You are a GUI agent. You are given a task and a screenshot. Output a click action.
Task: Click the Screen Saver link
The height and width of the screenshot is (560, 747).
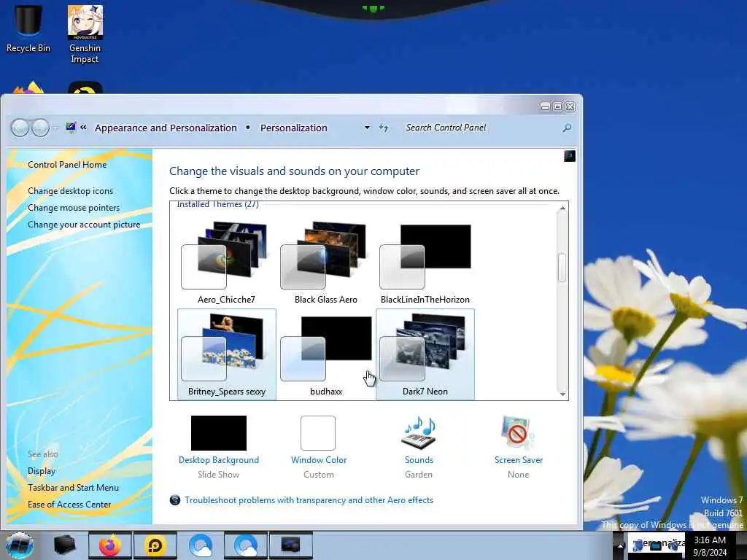(x=519, y=460)
